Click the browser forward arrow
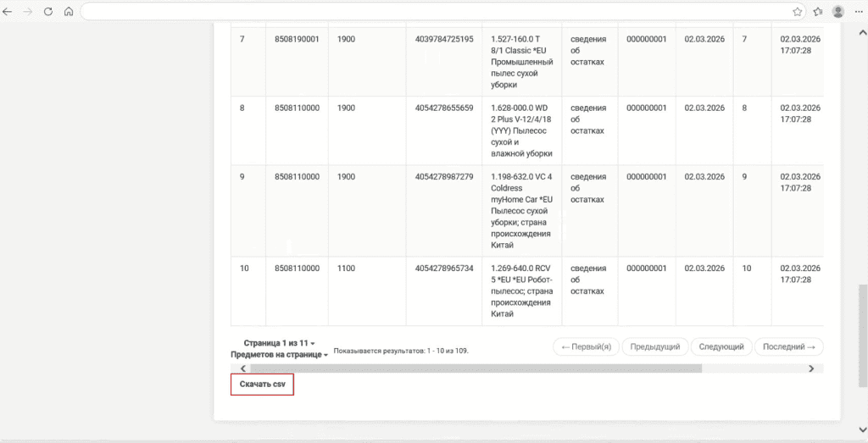This screenshot has width=868, height=443. [28, 12]
